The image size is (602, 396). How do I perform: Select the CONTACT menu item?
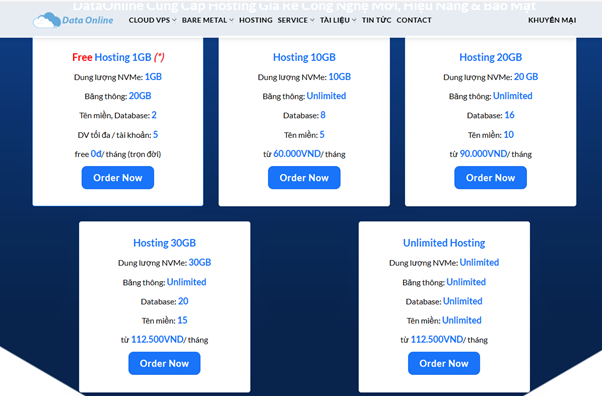click(414, 20)
